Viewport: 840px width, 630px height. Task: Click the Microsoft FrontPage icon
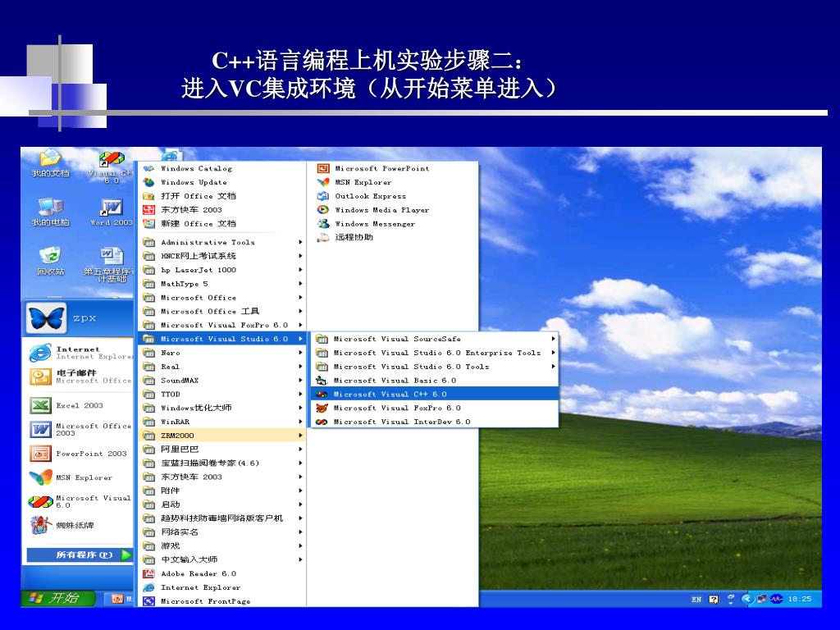[x=148, y=601]
